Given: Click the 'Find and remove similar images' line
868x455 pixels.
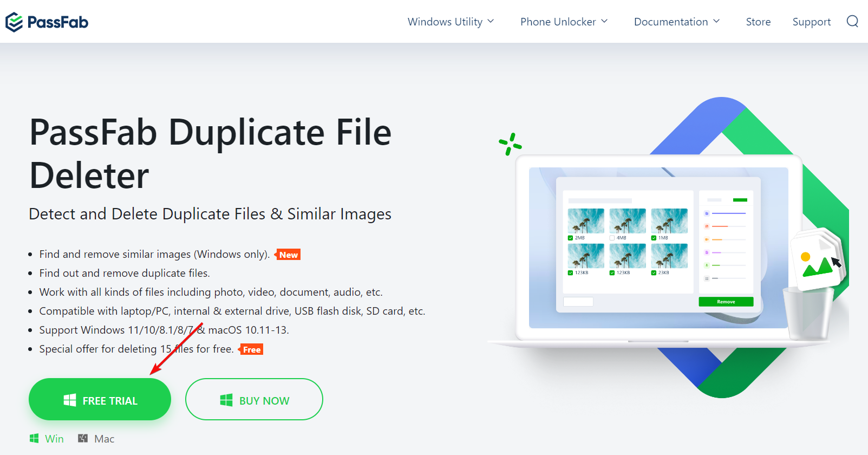Looking at the screenshot, I should point(155,254).
